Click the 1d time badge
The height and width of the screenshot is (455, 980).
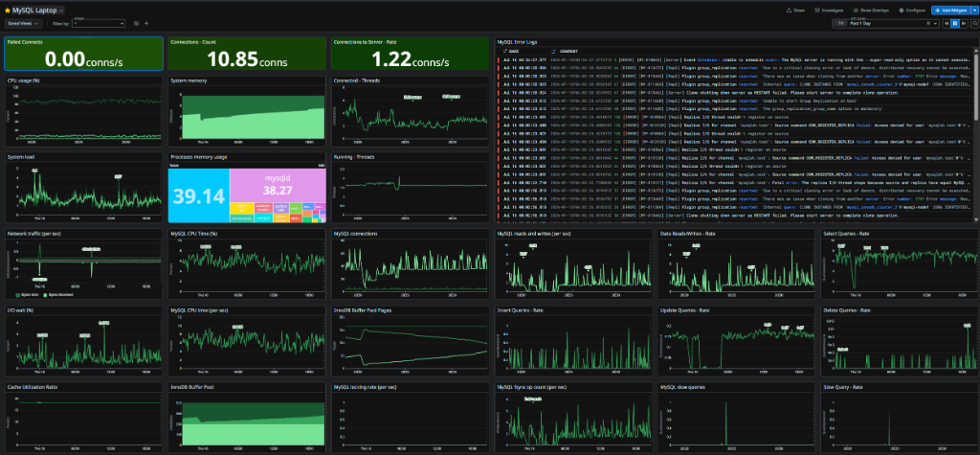pos(840,23)
